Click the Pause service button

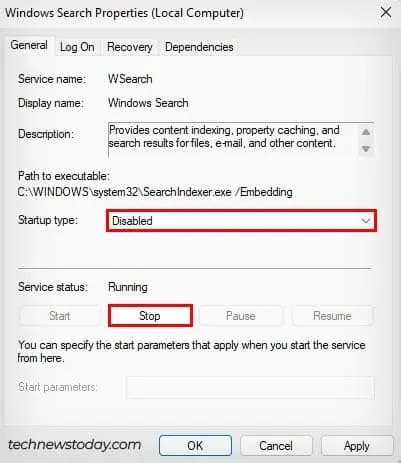(241, 316)
